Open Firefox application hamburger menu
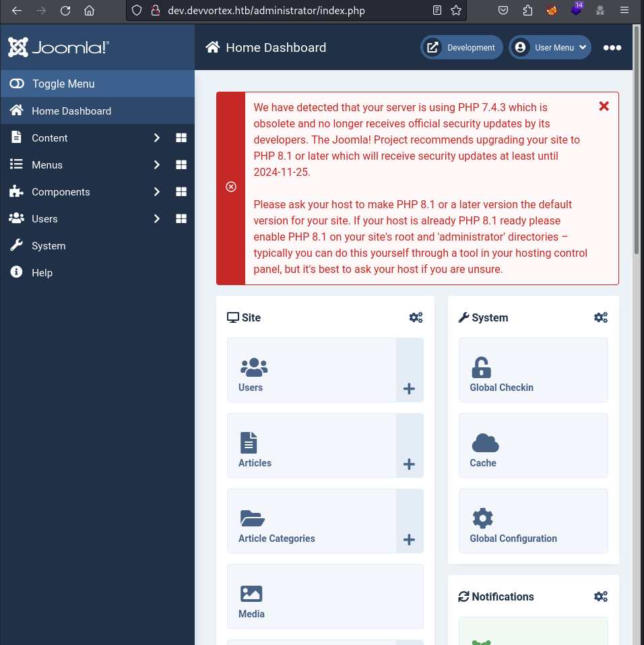Image resolution: width=644 pixels, height=645 pixels. click(624, 11)
